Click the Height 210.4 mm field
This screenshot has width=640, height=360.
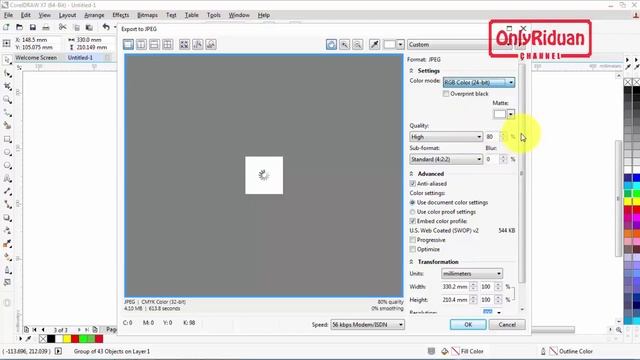(x=455, y=300)
